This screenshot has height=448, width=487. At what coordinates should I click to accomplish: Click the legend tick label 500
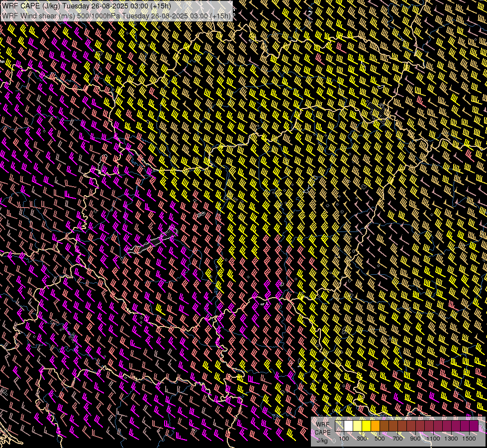tap(380, 439)
